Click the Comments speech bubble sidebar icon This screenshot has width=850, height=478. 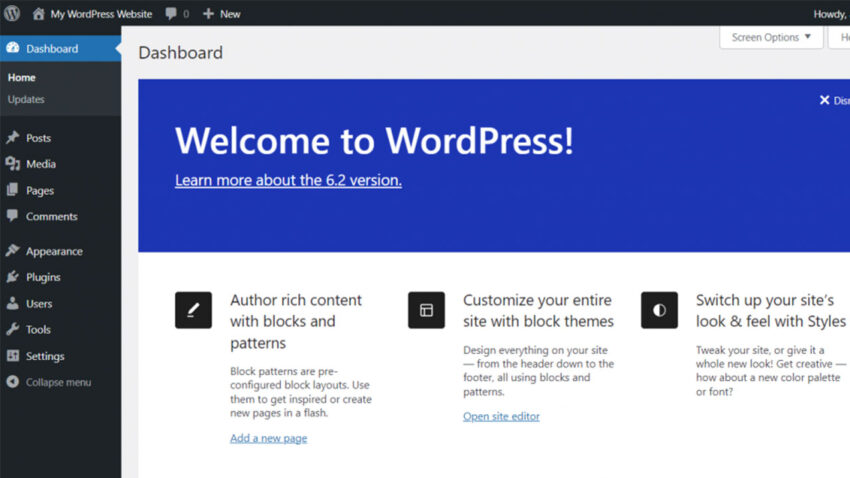click(x=12, y=216)
